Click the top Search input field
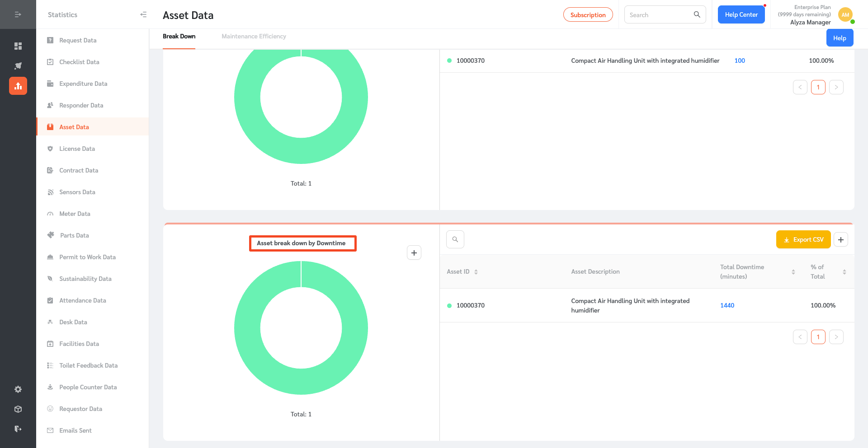 [660, 15]
